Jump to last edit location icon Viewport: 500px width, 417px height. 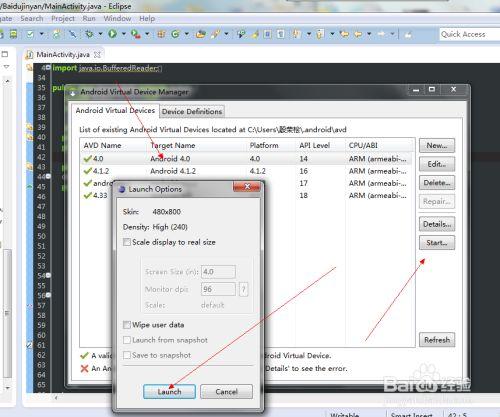click(x=344, y=34)
